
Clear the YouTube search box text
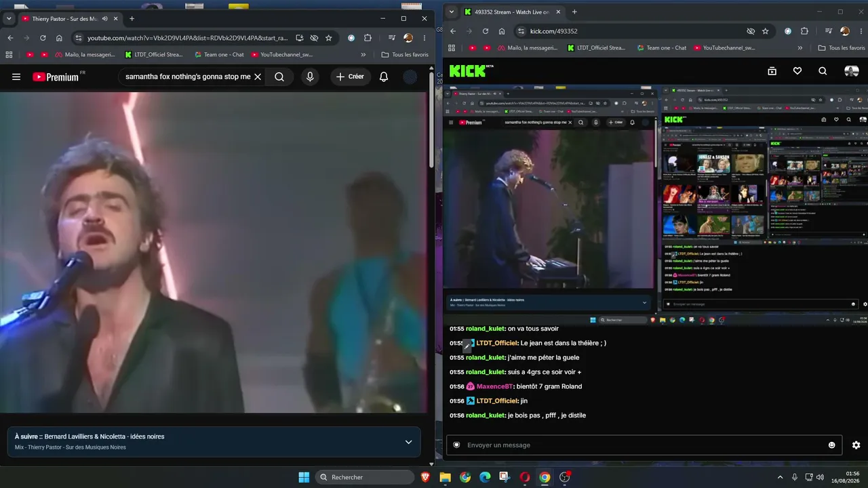(x=258, y=77)
